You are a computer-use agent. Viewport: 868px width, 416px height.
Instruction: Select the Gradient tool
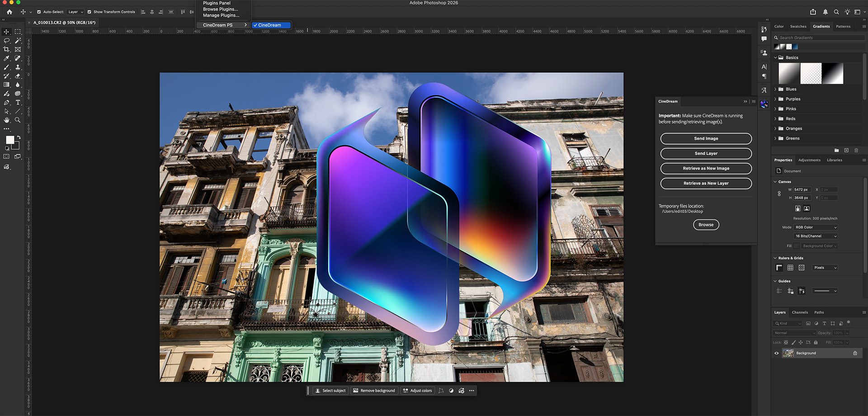click(x=6, y=85)
